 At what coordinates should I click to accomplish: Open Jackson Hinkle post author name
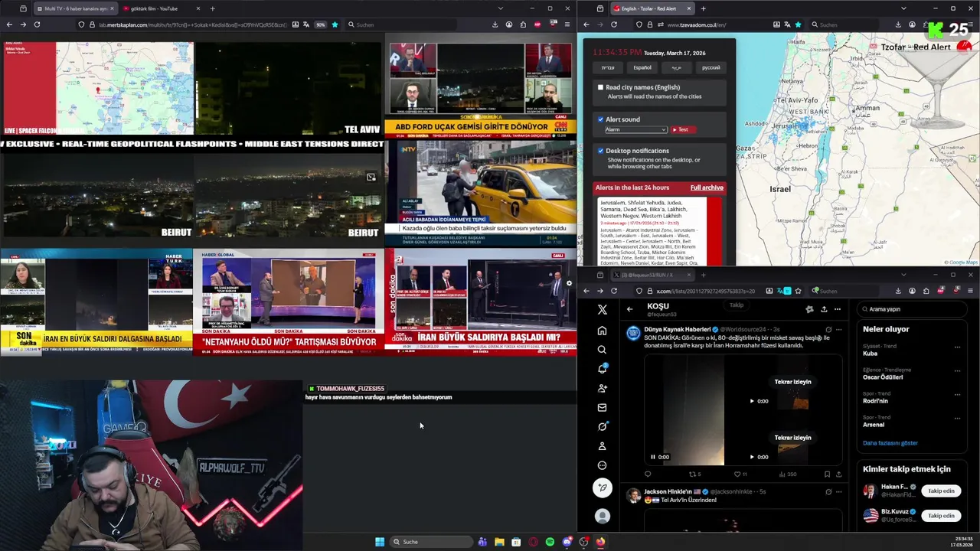point(668,491)
